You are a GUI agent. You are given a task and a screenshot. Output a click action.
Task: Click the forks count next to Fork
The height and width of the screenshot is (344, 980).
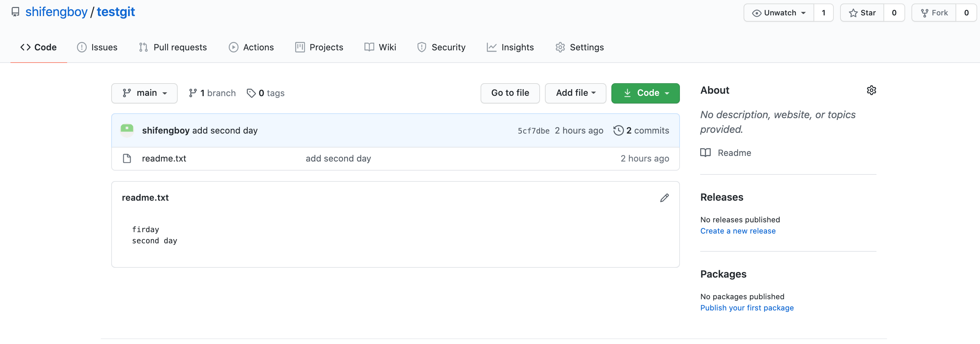point(966,13)
